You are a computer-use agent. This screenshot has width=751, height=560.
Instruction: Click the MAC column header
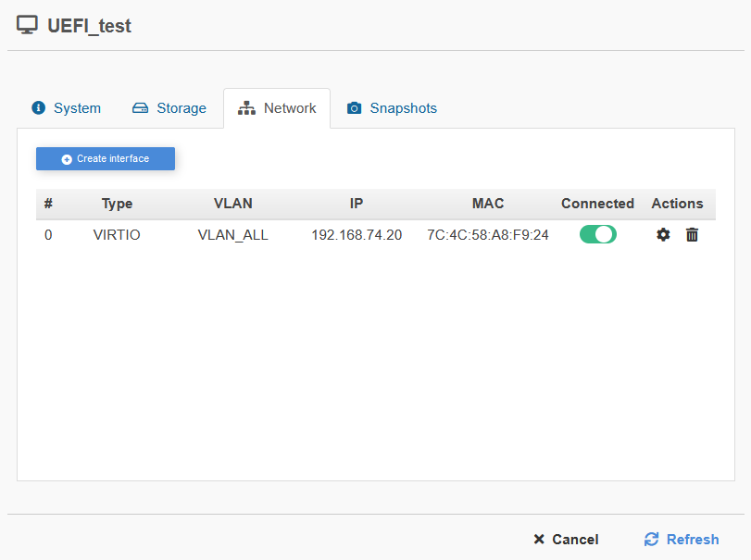pos(487,204)
